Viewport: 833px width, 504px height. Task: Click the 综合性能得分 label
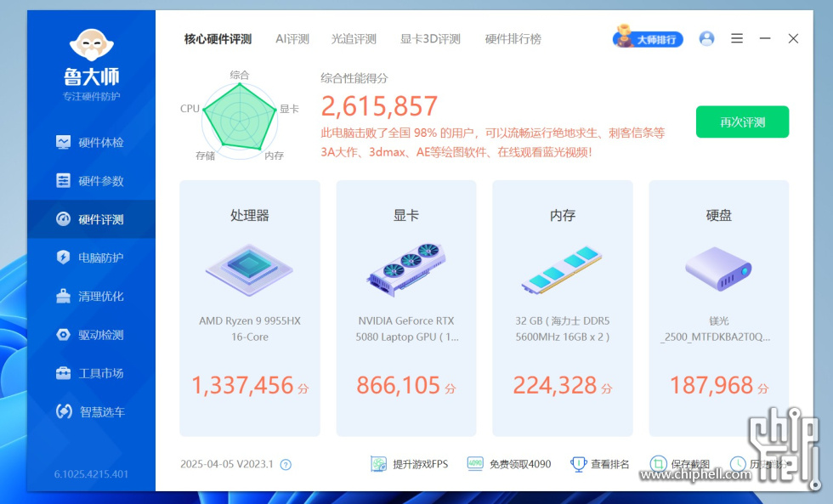[354, 78]
